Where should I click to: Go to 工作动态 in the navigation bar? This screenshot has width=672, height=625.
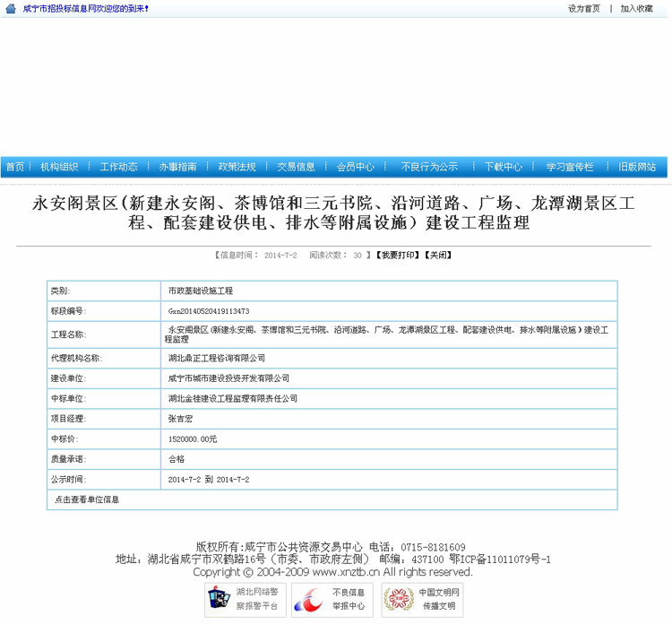coord(118,167)
